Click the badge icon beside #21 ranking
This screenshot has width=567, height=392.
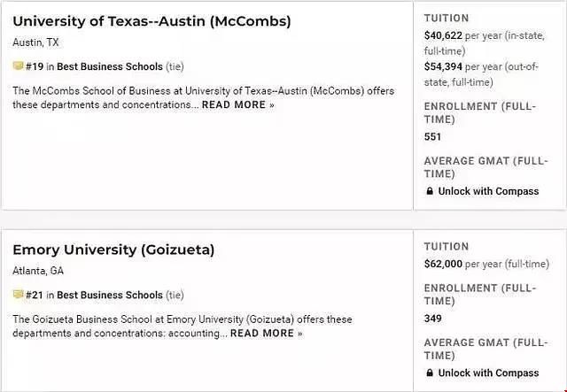click(18, 294)
